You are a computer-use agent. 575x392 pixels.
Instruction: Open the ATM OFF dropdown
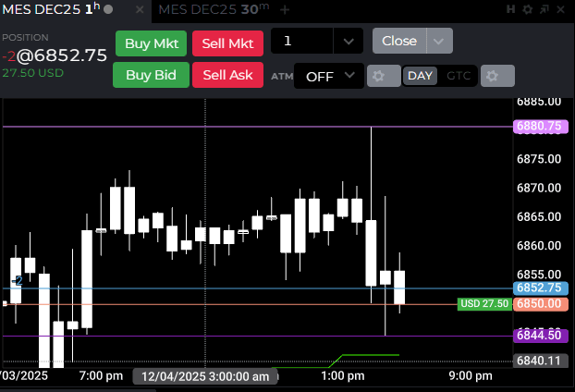[x=329, y=76]
